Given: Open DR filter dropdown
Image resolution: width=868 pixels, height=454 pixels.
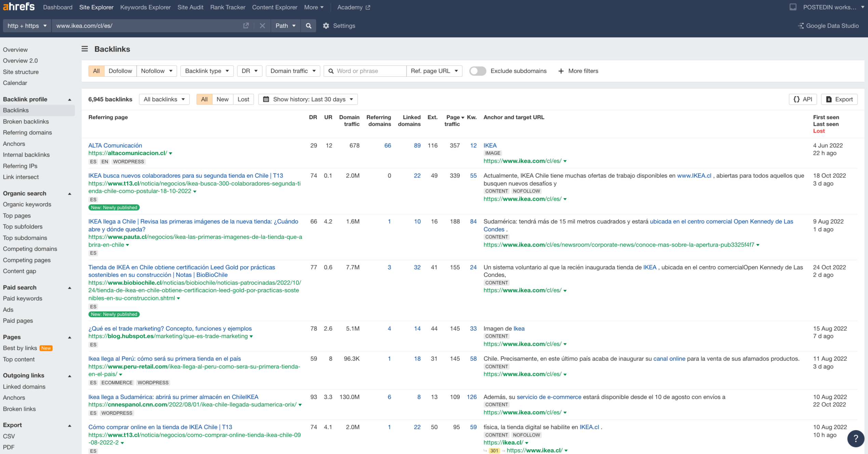Looking at the screenshot, I should point(250,71).
